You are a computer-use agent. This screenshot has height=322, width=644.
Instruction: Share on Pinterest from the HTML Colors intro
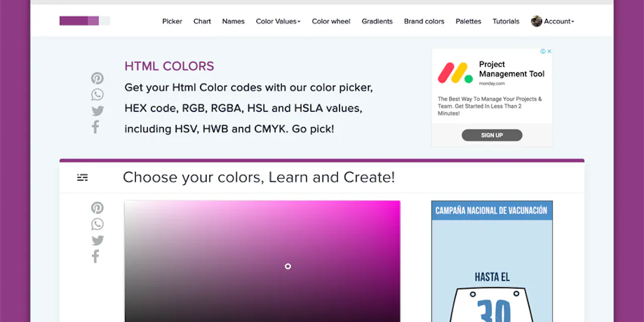(x=97, y=79)
